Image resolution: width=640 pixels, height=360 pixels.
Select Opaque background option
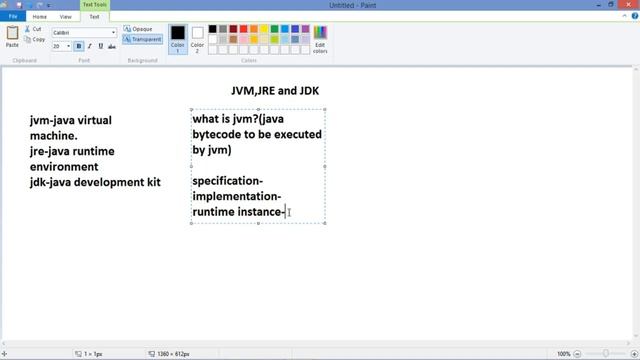click(138, 29)
